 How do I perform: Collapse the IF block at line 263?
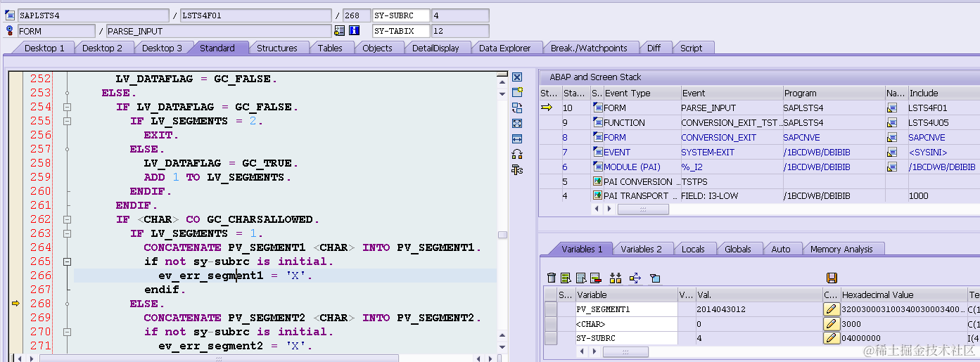(x=67, y=233)
